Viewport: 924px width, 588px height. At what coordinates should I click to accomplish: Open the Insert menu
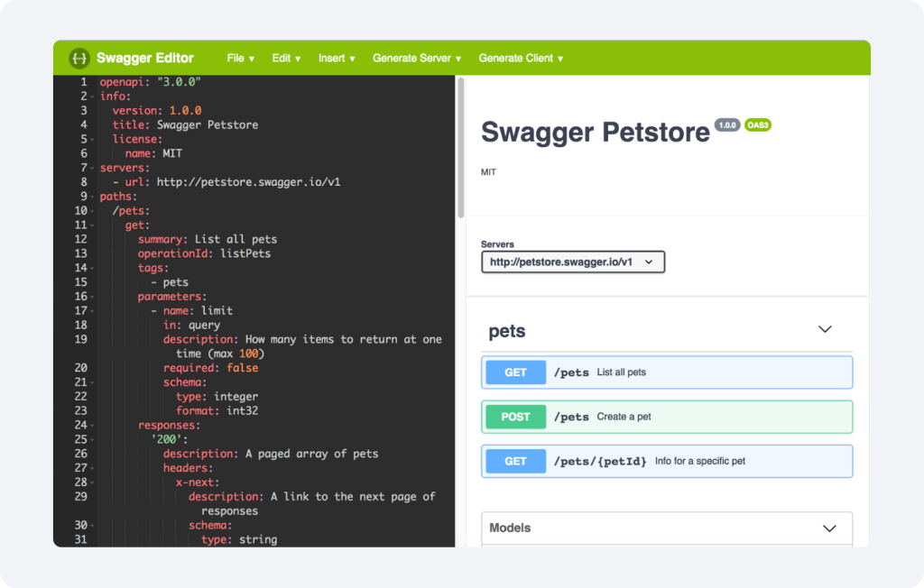(x=337, y=59)
